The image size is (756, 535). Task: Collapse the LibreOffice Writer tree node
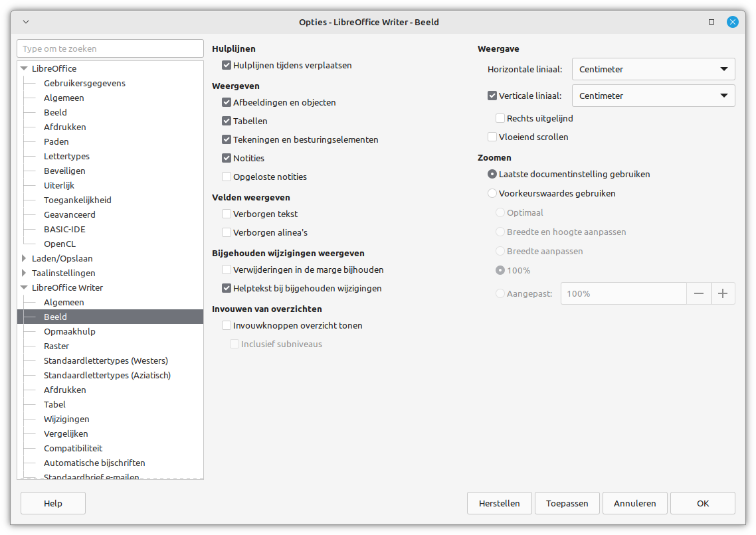[24, 287]
